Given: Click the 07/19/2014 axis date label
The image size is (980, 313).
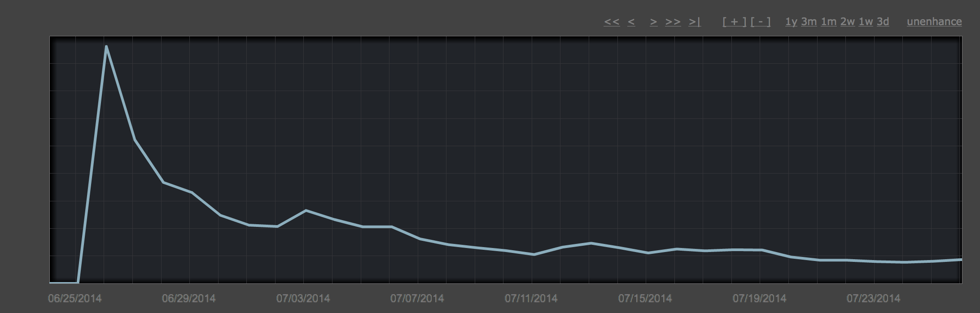Looking at the screenshot, I should [x=759, y=298].
